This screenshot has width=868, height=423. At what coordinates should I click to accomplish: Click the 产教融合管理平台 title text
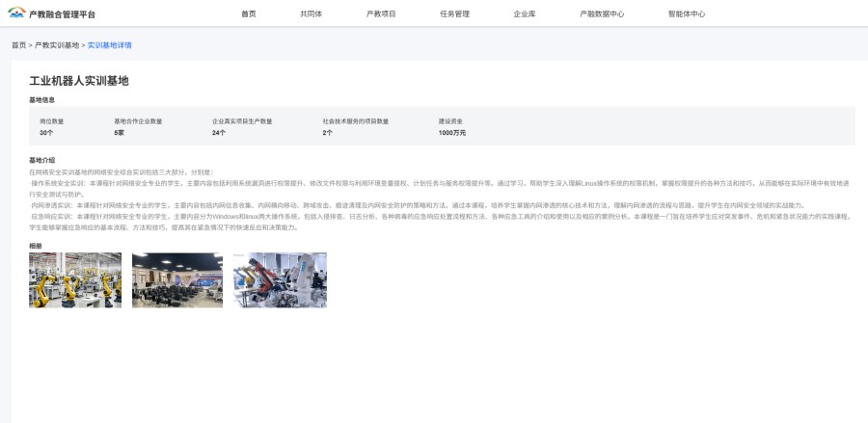coord(62,14)
